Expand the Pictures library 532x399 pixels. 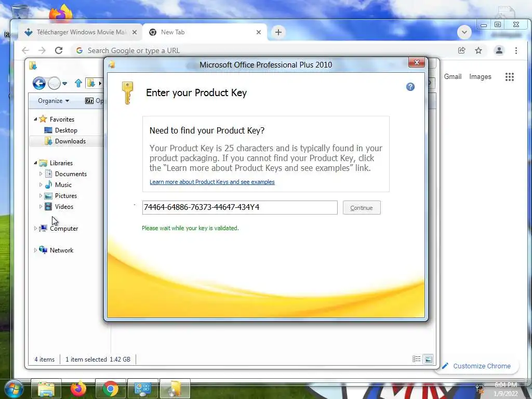tap(41, 195)
